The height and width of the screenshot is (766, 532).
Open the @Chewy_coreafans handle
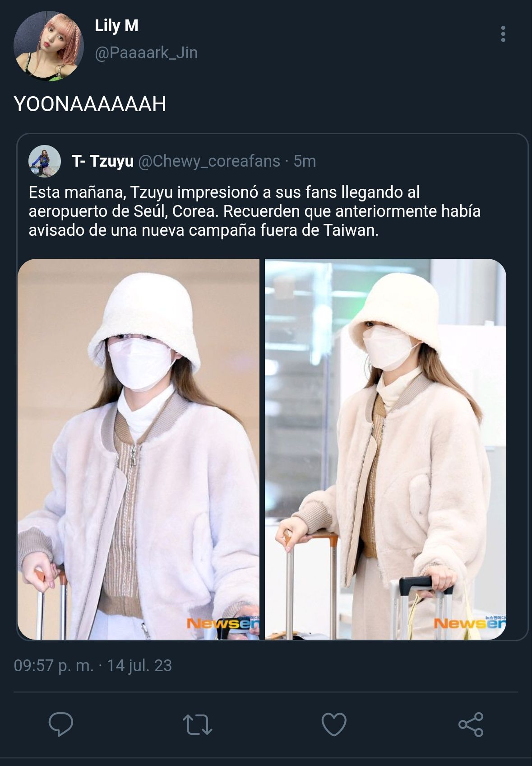tap(209, 161)
